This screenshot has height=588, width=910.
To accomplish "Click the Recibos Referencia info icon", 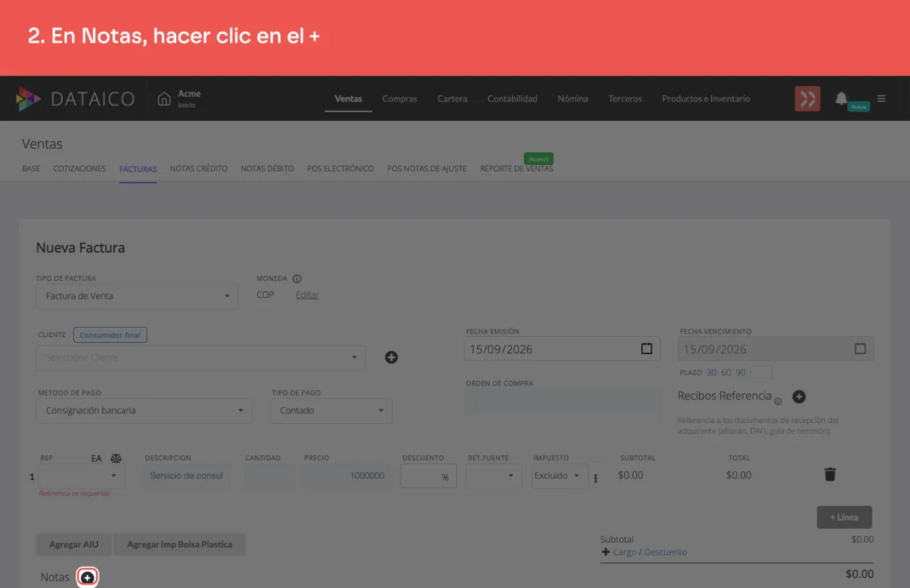I will coord(778,402).
